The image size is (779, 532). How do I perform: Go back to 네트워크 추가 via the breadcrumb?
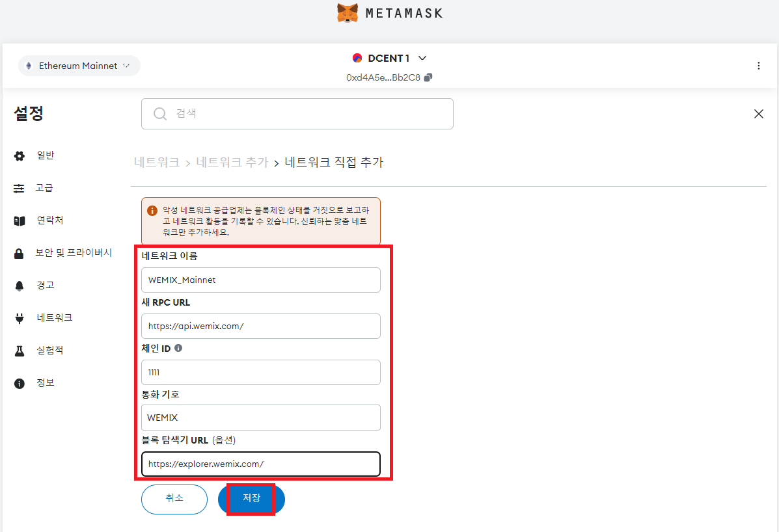(232, 163)
